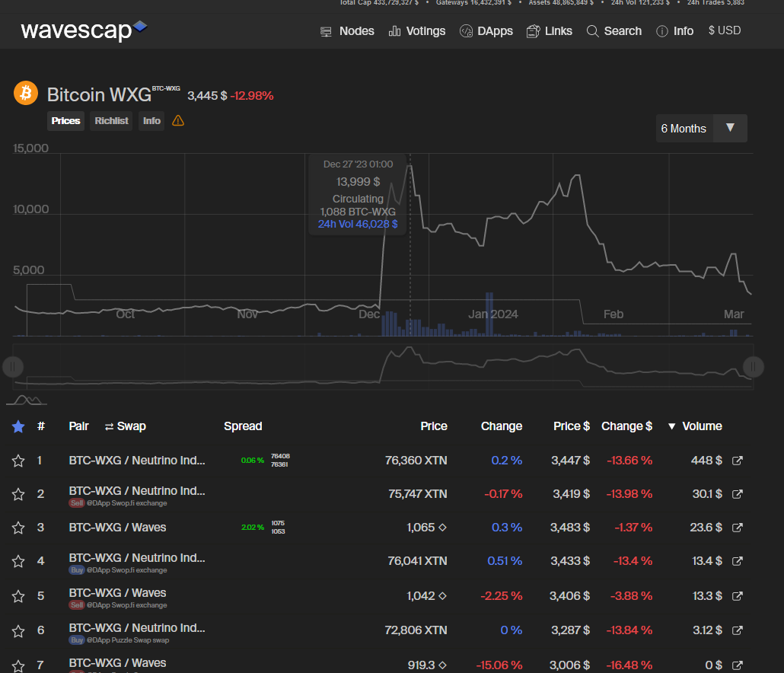
Task: Open the DApps menu item
Action: click(x=486, y=31)
